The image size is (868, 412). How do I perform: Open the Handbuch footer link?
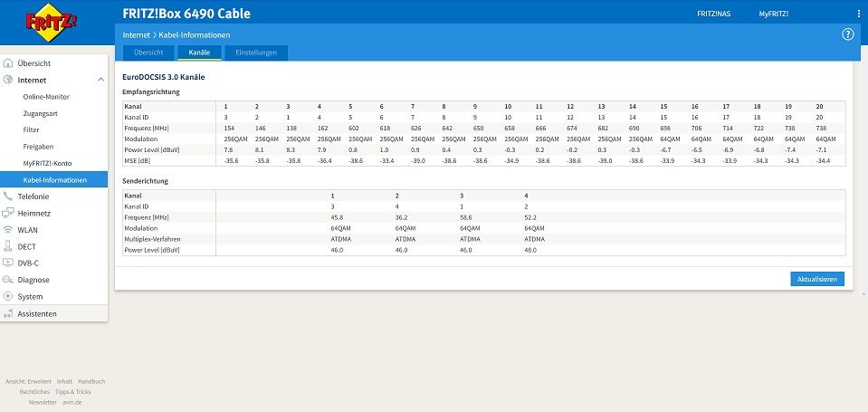[x=91, y=381]
